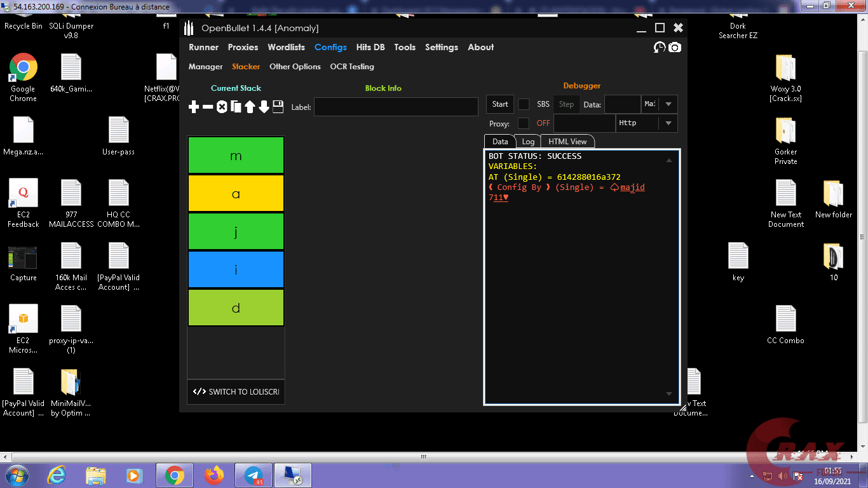Click the add block plus icon
This screenshot has height=488, width=868.
pyautogui.click(x=194, y=107)
